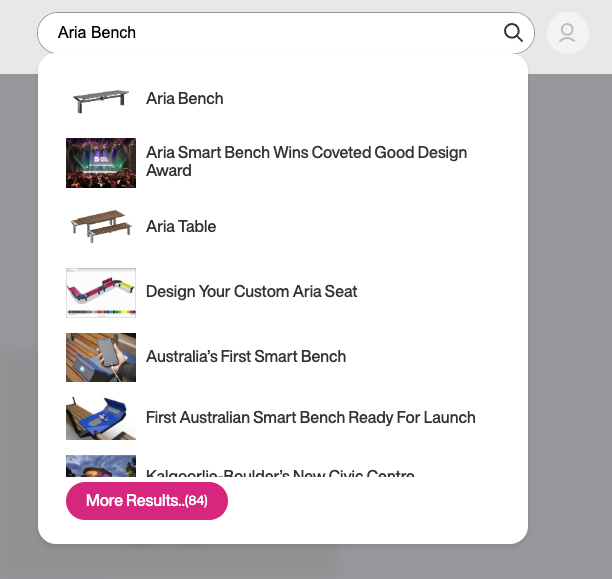The image size is (612, 579).
Task: Click the More Results (84) button
Action: (x=147, y=501)
